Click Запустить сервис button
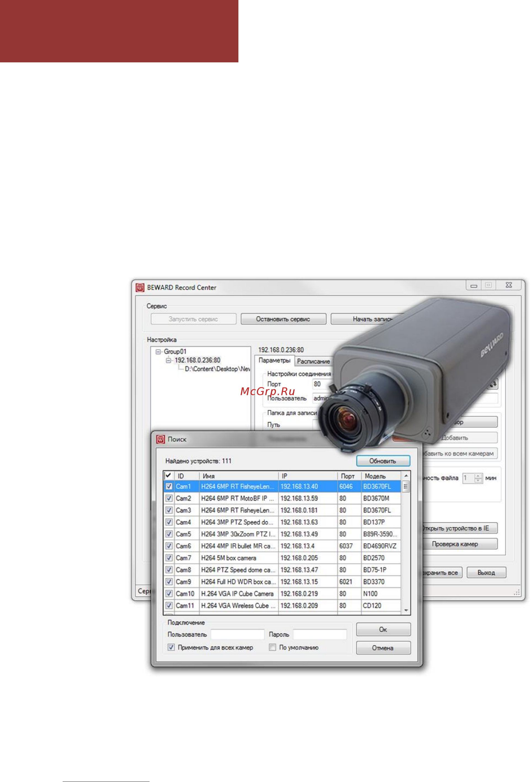532x782 pixels. click(193, 319)
